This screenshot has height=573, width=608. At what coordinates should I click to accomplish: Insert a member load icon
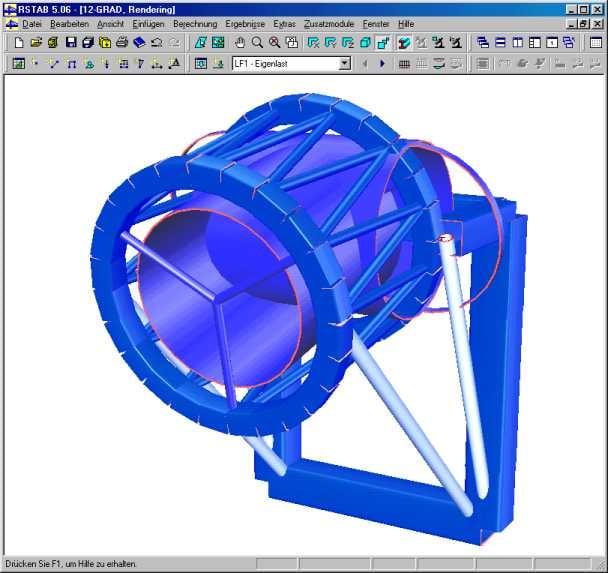tap(124, 63)
